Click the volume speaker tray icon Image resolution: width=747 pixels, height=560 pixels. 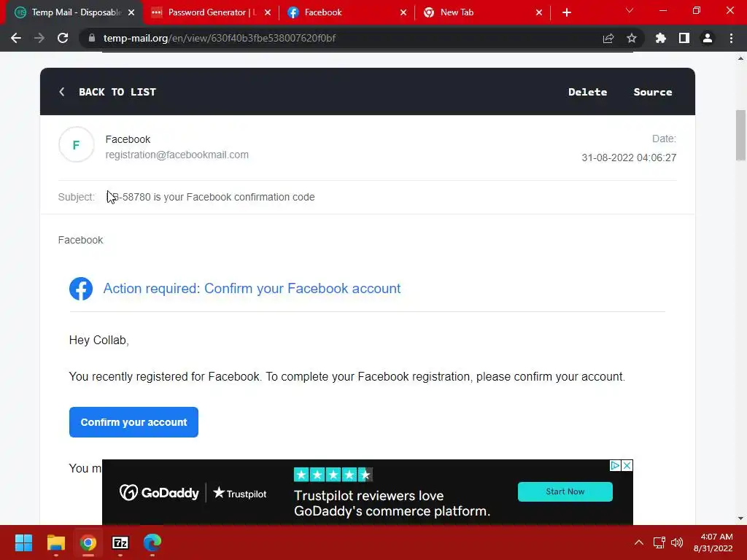[677, 542]
